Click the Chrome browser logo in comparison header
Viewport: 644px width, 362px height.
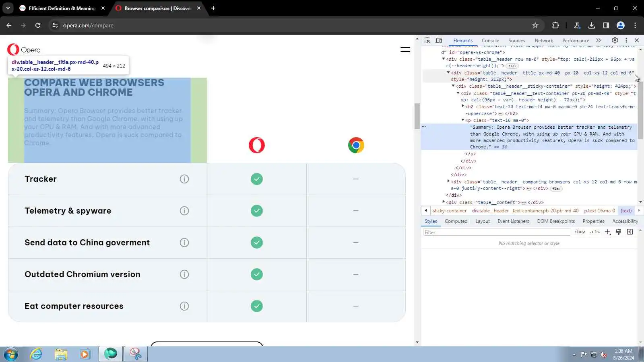point(356,145)
